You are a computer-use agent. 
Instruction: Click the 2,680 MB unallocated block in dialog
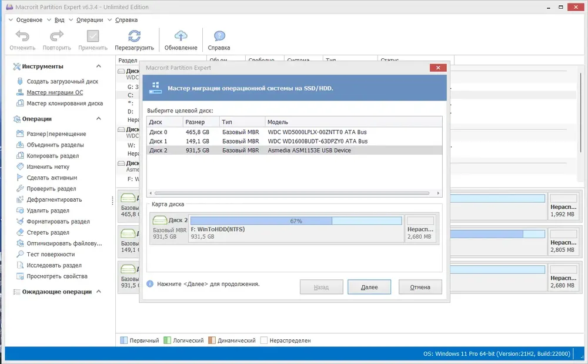coord(422,229)
